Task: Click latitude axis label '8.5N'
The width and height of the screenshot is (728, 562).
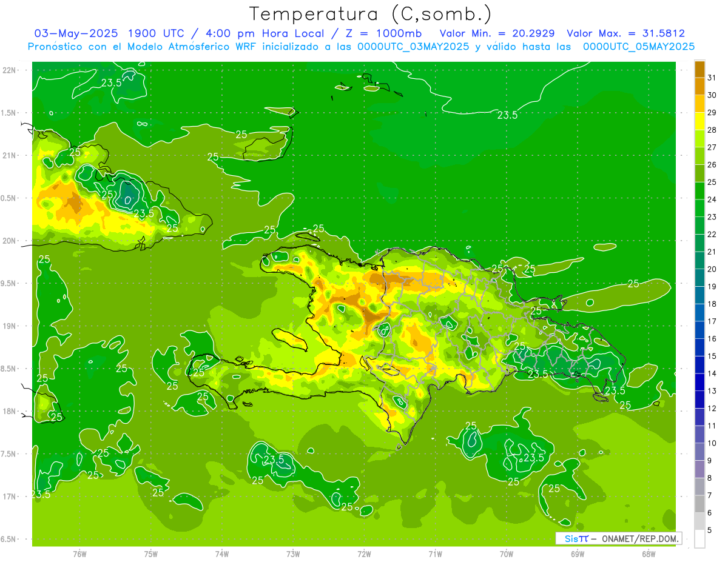Action: 10,369
